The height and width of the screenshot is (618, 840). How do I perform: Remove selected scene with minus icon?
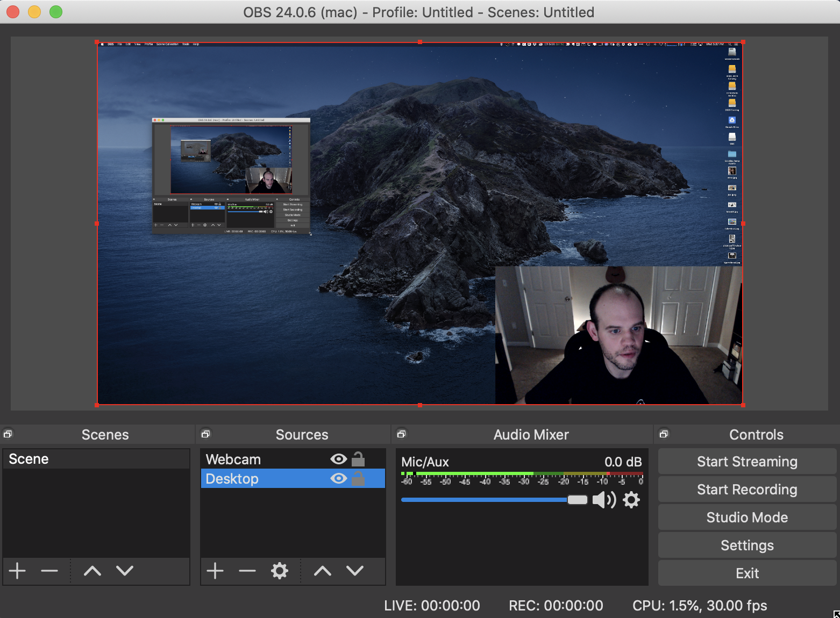(x=49, y=571)
